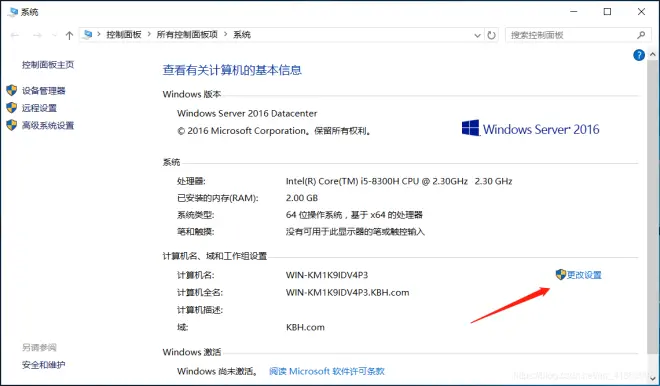660x386 pixels.
Task: Click shield icon beside 更改设置
Action: click(561, 274)
